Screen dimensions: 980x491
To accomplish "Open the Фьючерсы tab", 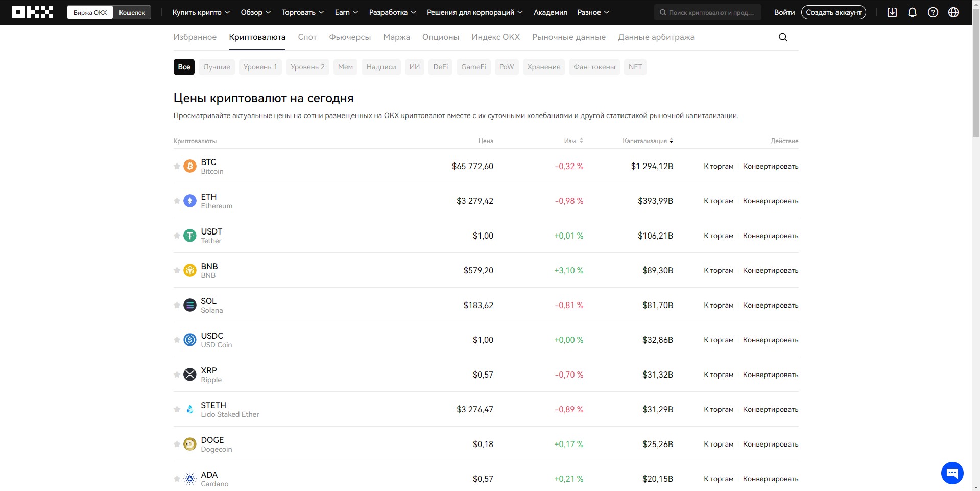I will [350, 37].
